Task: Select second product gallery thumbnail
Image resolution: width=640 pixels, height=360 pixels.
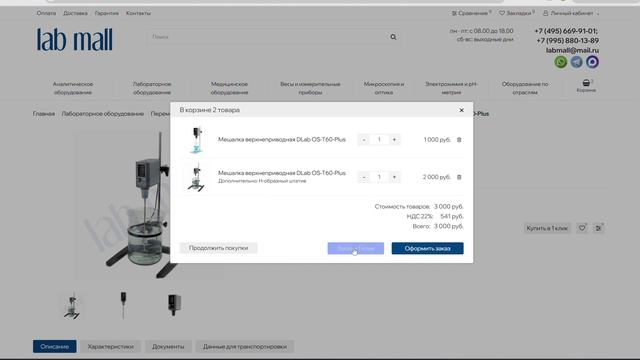Action: tap(123, 305)
